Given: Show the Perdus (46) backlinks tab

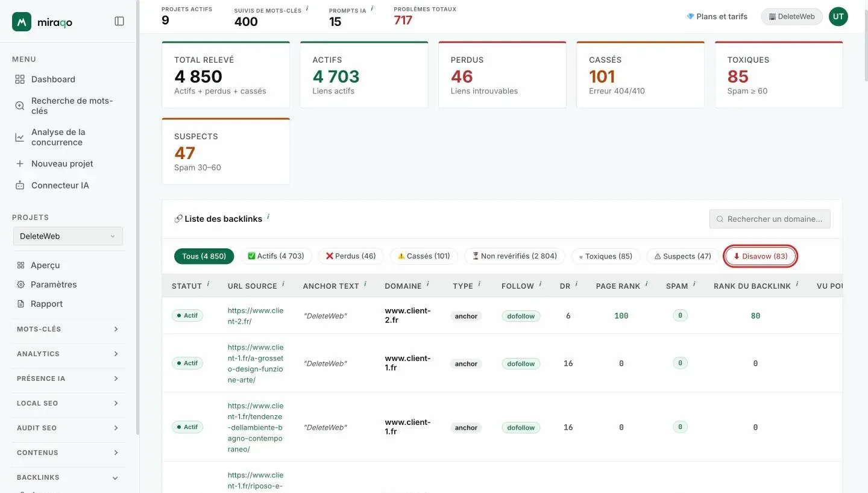Looking at the screenshot, I should [350, 256].
